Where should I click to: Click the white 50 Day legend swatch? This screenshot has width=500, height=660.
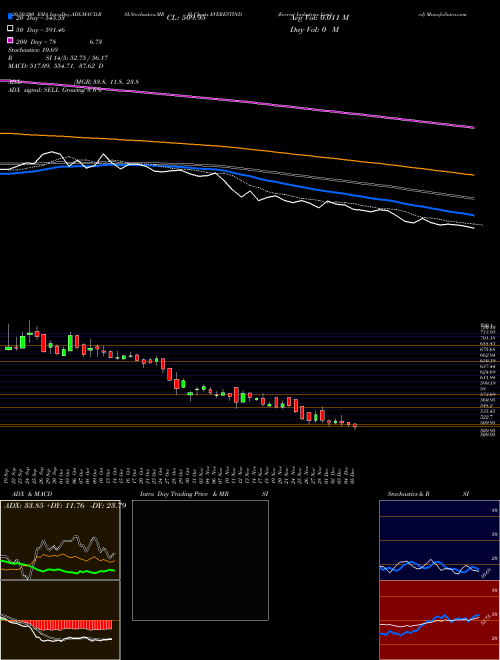tap(10, 29)
